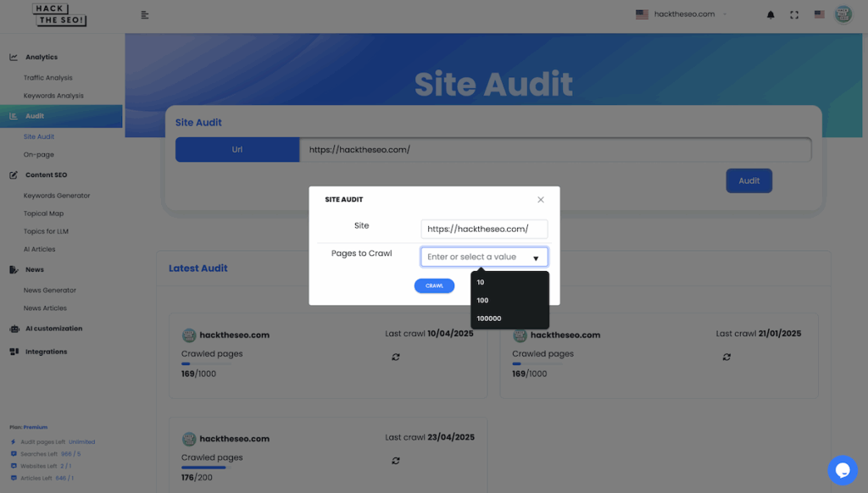Click the Audit pages Left lightning icon
The image size is (868, 493).
14,442
